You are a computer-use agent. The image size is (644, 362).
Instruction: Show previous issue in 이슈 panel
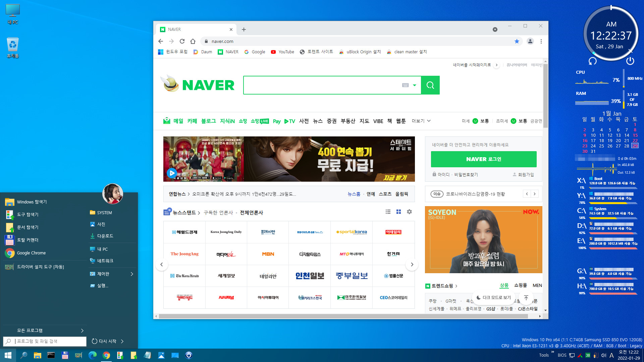[527, 194]
